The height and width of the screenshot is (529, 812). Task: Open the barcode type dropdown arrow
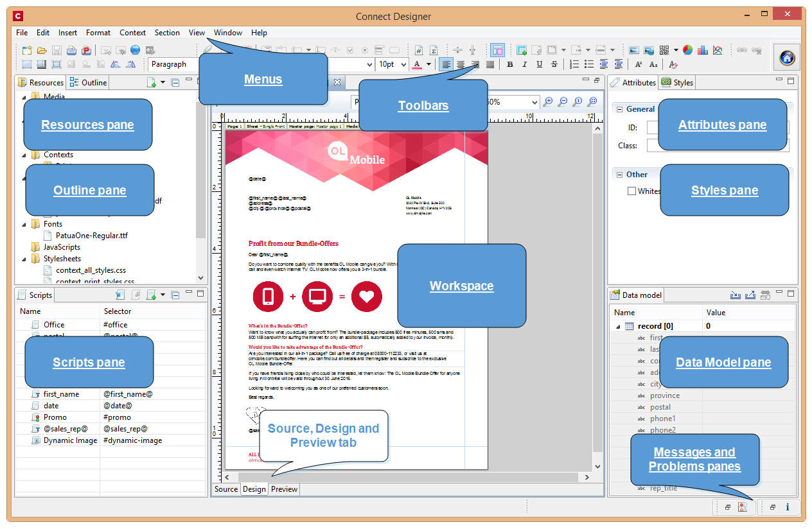pos(675,50)
